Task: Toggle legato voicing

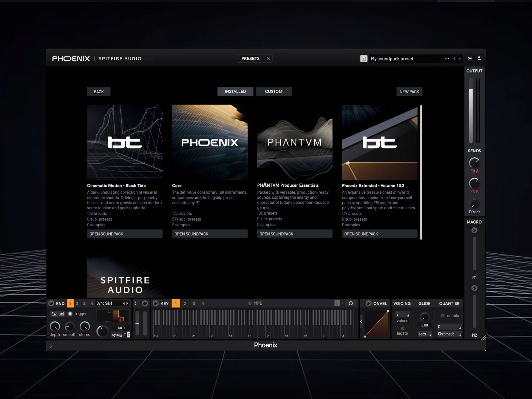Action: (402, 328)
